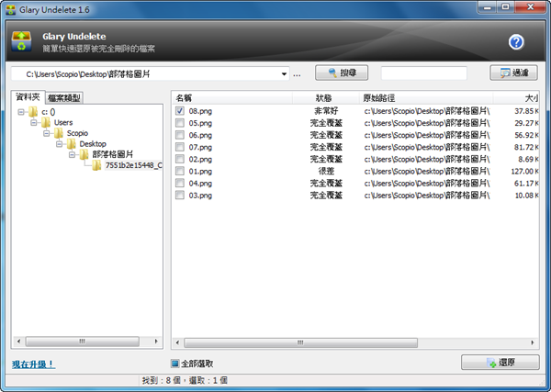Image resolution: width=551 pixels, height=392 pixels.
Task: Check the 07.png checkbox
Action: coord(180,147)
